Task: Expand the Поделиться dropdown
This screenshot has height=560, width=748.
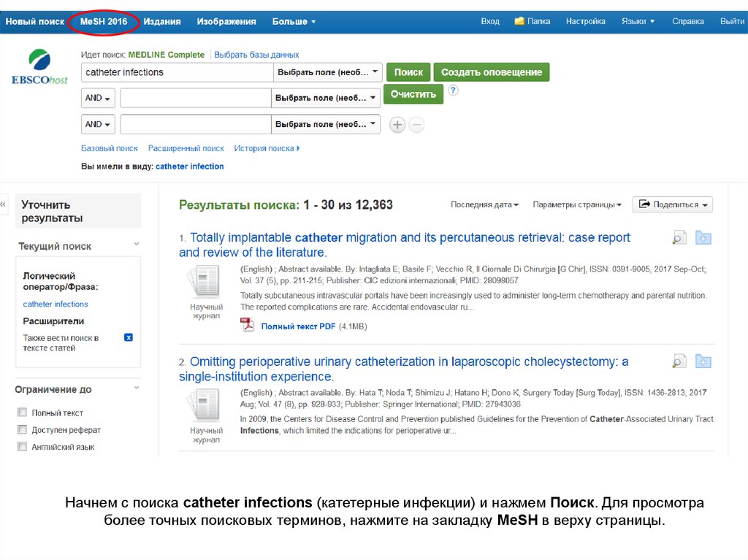Action: pos(673,205)
